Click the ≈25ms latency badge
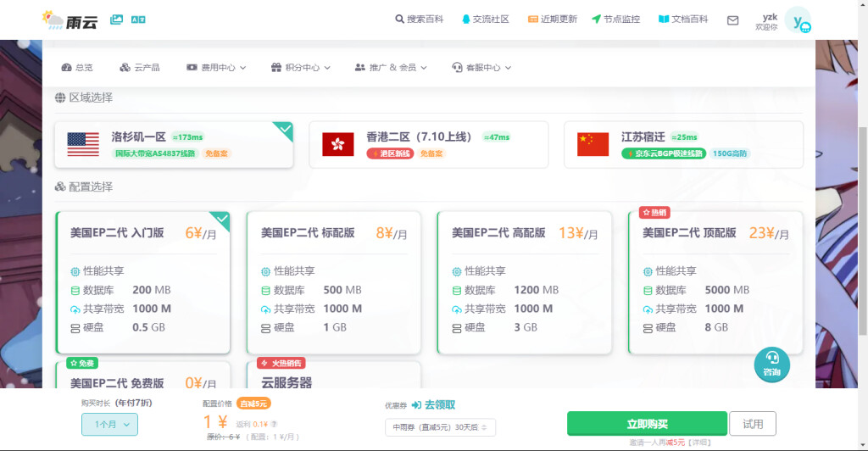The width and height of the screenshot is (868, 451). tap(684, 137)
